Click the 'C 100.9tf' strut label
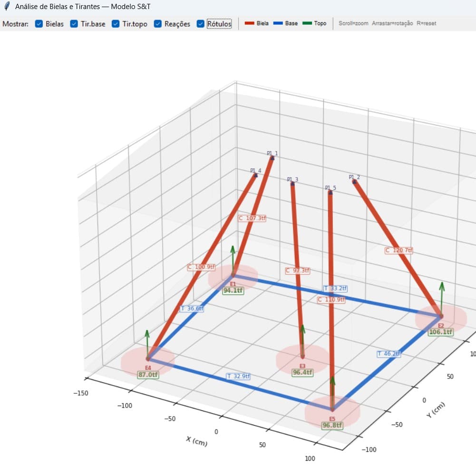476x476 pixels. (x=201, y=267)
